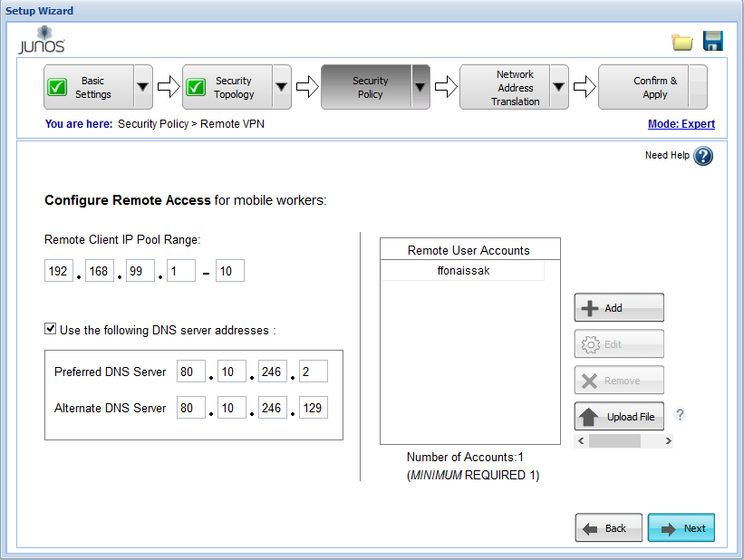
Task: Go to the Network Address Translation step
Action: coord(506,87)
